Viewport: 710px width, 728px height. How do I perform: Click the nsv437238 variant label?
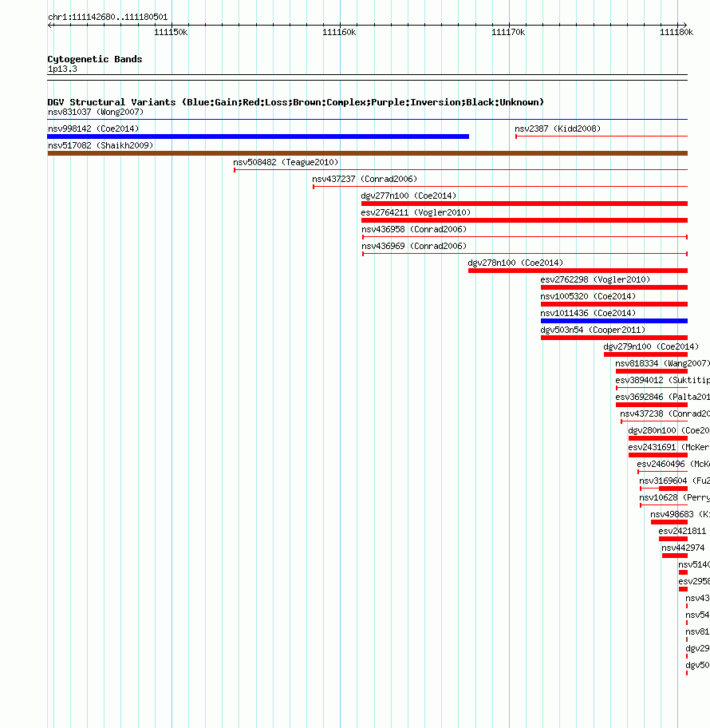(665, 413)
